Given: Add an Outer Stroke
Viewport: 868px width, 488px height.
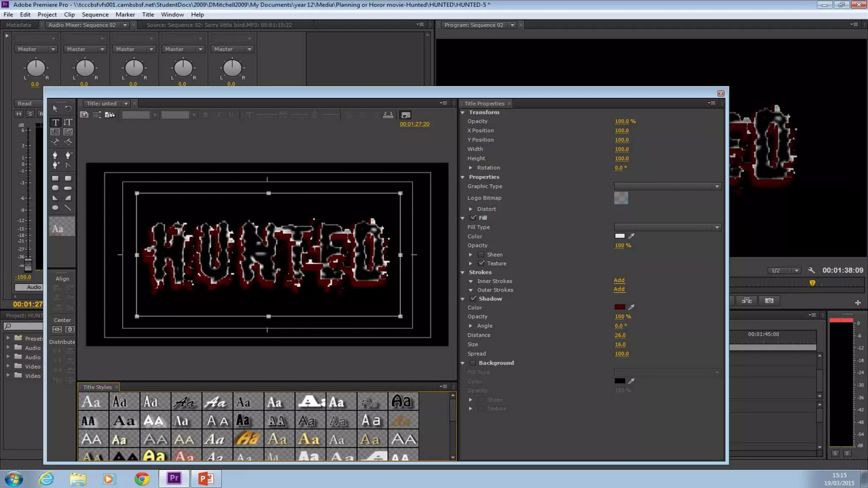Looking at the screenshot, I should click(619, 289).
